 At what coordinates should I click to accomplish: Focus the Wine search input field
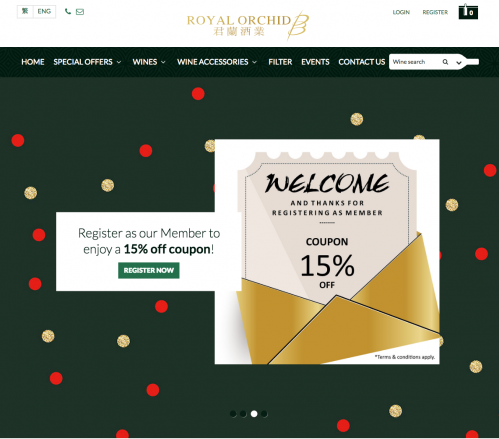415,62
